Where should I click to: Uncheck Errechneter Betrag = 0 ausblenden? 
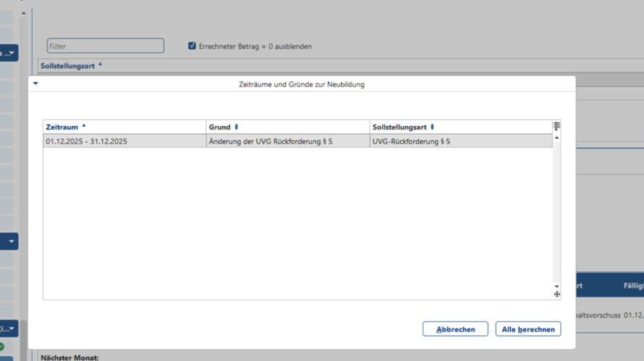192,46
